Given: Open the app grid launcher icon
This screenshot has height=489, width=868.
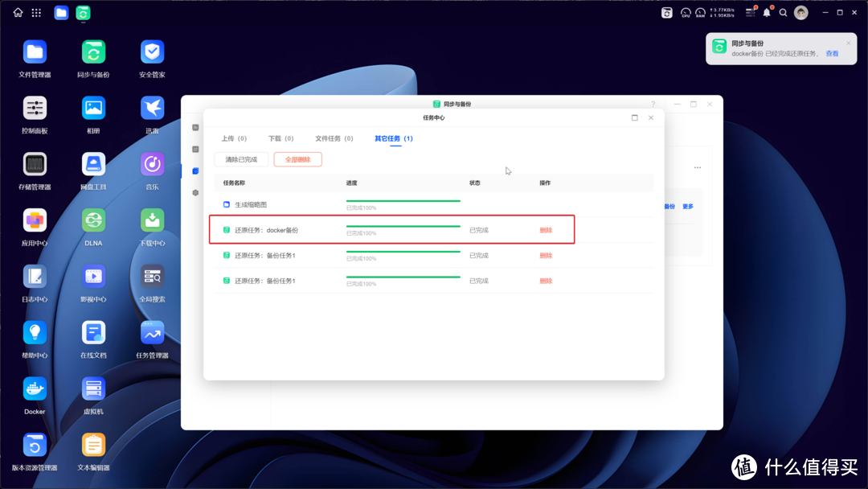Looking at the screenshot, I should 36,12.
